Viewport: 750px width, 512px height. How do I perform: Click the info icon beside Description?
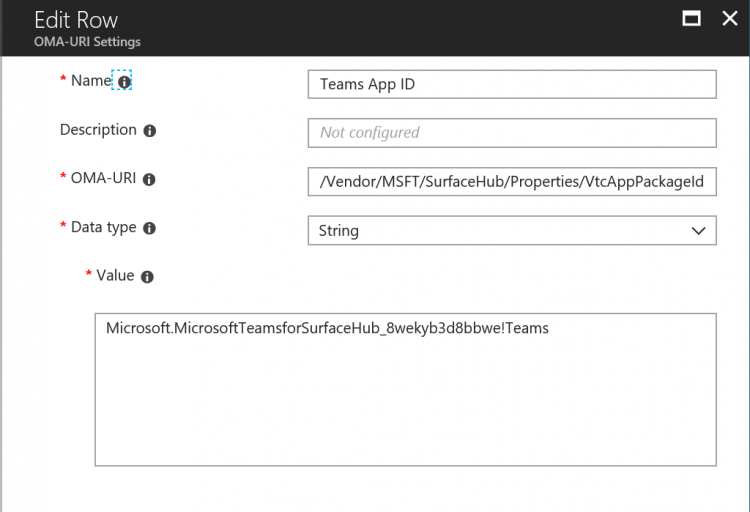tap(150, 131)
